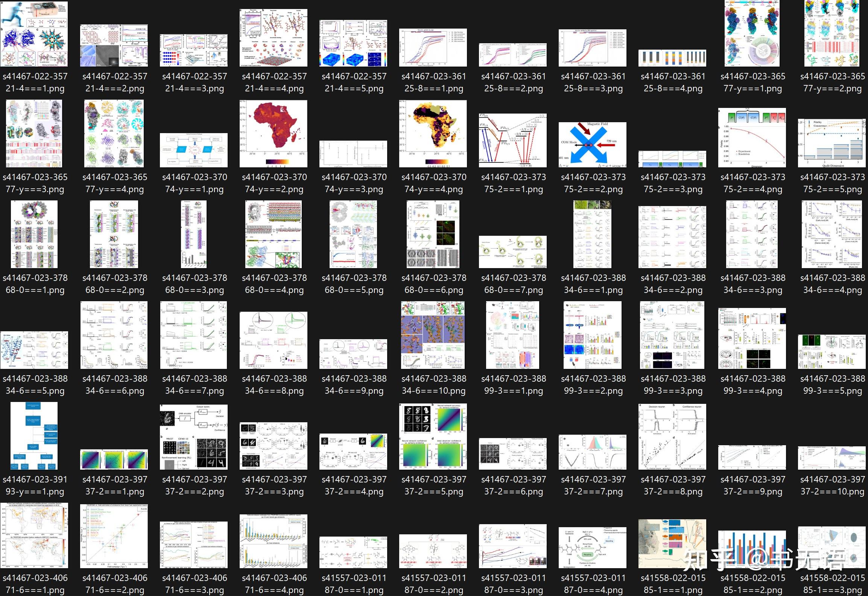Open thumbnail s41467-023-38834-6===5.png
This screenshot has width=868, height=596.
tap(34, 350)
